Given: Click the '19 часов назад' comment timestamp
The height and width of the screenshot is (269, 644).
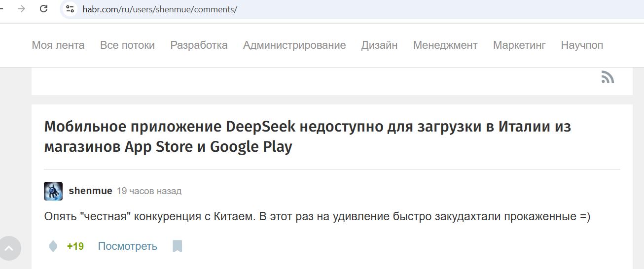Looking at the screenshot, I should pos(149,191).
